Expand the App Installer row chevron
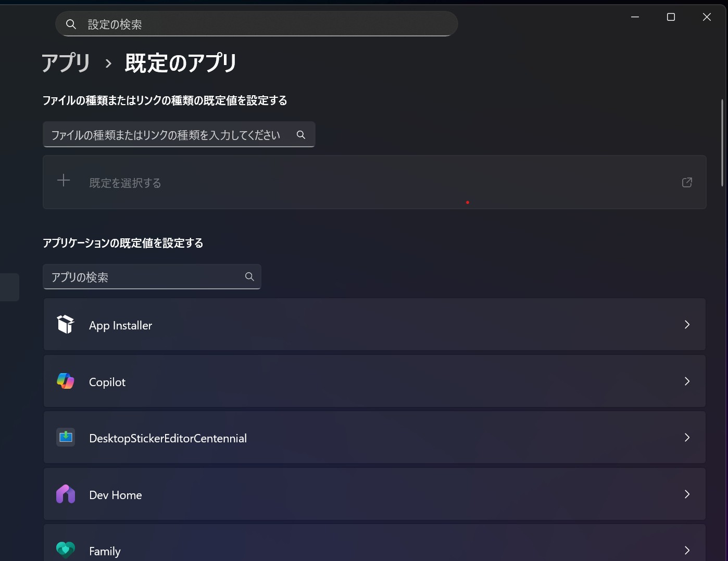The height and width of the screenshot is (561, 728). tap(687, 324)
